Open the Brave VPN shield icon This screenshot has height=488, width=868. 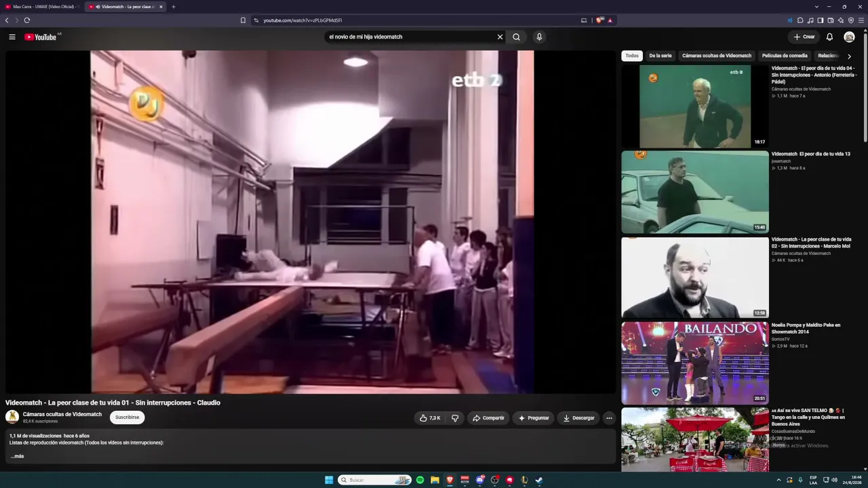(851, 20)
